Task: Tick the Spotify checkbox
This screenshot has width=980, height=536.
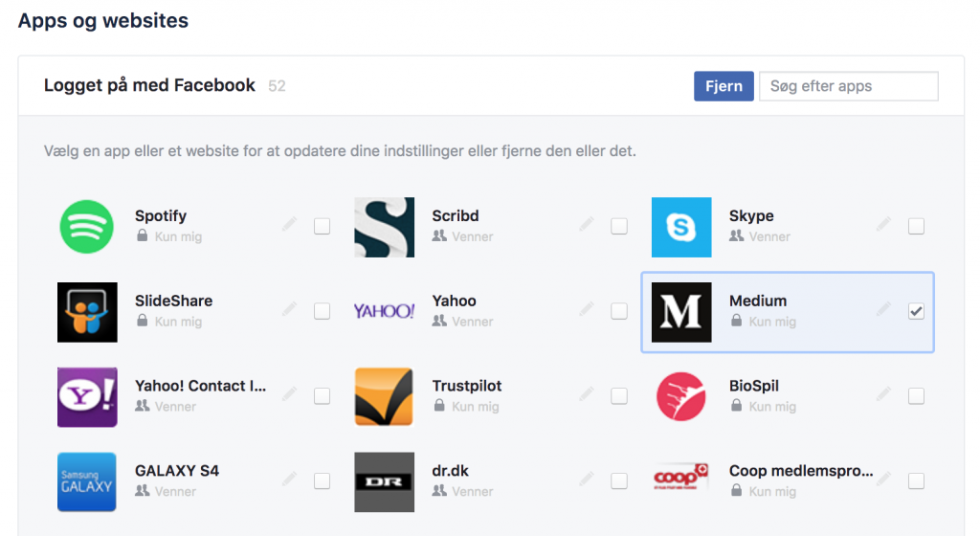Action: pyautogui.click(x=322, y=226)
